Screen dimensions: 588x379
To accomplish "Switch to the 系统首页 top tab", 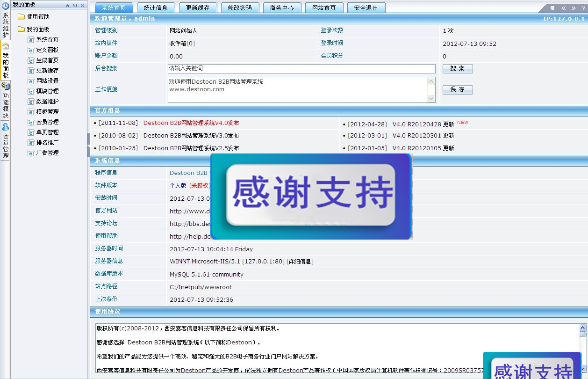I will point(114,8).
